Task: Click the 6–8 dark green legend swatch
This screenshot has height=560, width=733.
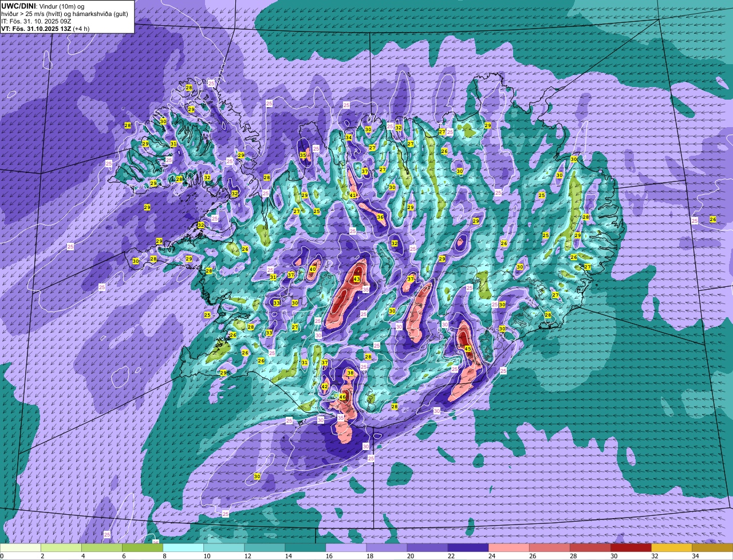Action: click(143, 547)
